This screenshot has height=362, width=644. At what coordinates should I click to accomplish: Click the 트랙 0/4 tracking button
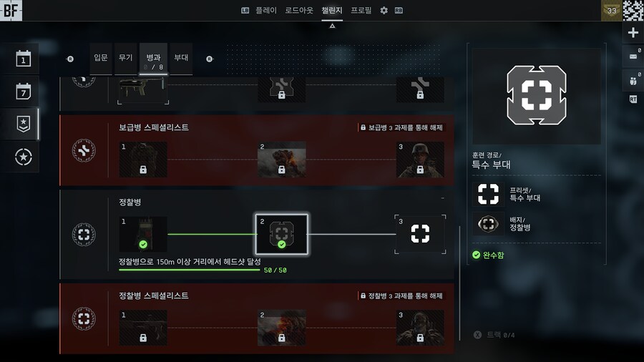click(x=494, y=335)
